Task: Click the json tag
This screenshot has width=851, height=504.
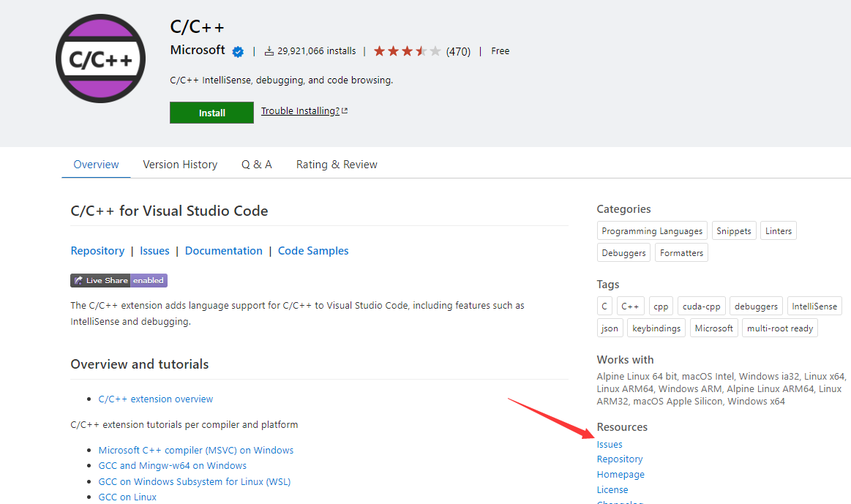Action: coord(610,328)
